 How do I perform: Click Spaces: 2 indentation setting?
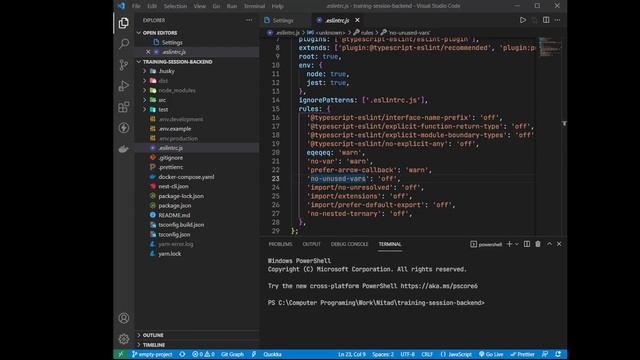pyautogui.click(x=383, y=354)
